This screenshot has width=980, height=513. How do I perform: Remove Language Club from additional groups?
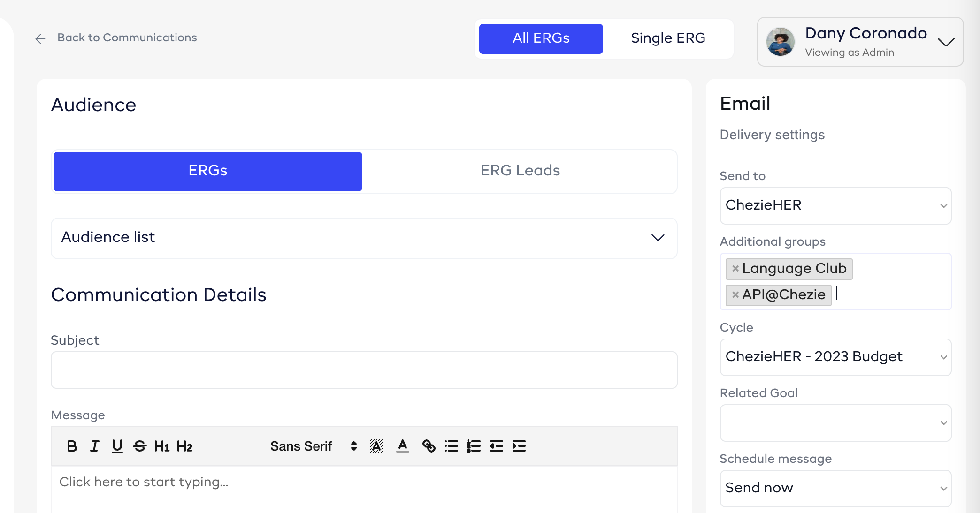[735, 269]
